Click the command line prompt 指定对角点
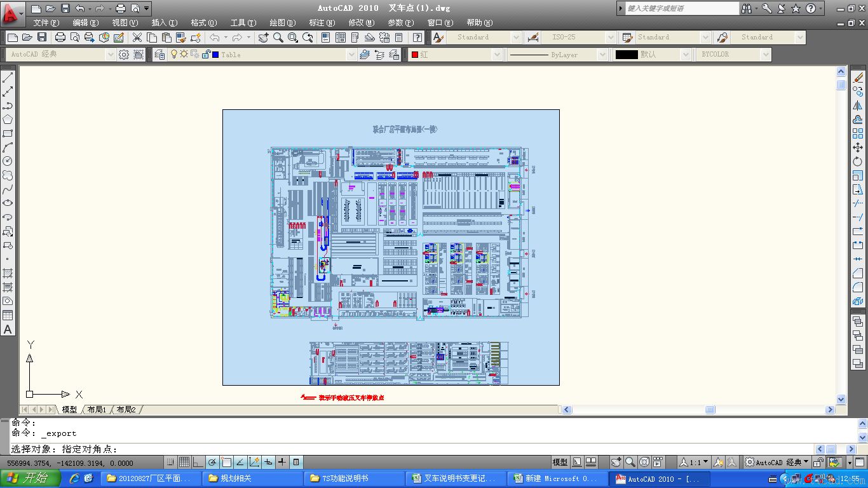Image resolution: width=868 pixels, height=488 pixels. [x=90, y=450]
